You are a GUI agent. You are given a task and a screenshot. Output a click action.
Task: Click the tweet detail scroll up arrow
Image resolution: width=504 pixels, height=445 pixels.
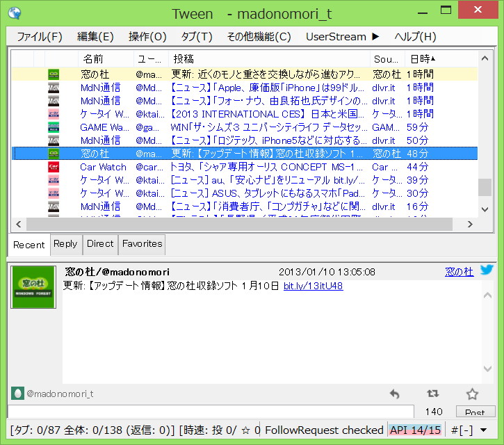tap(487, 296)
